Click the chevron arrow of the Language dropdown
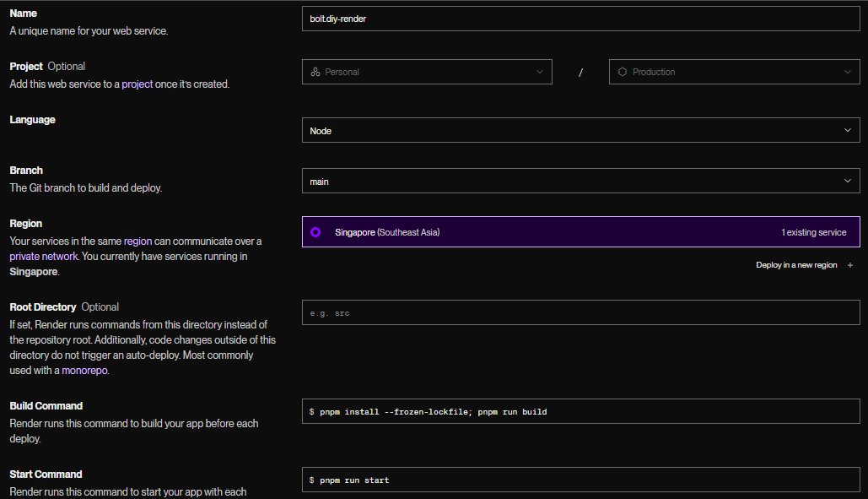This screenshot has width=868, height=499. [848, 130]
